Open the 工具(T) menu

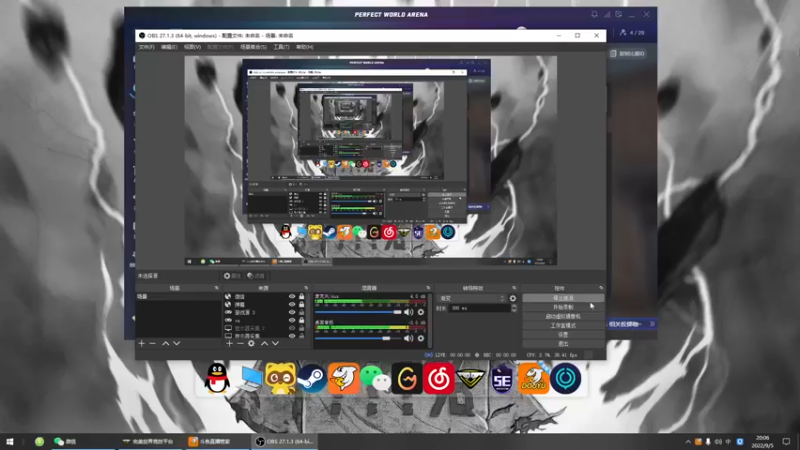tap(281, 47)
